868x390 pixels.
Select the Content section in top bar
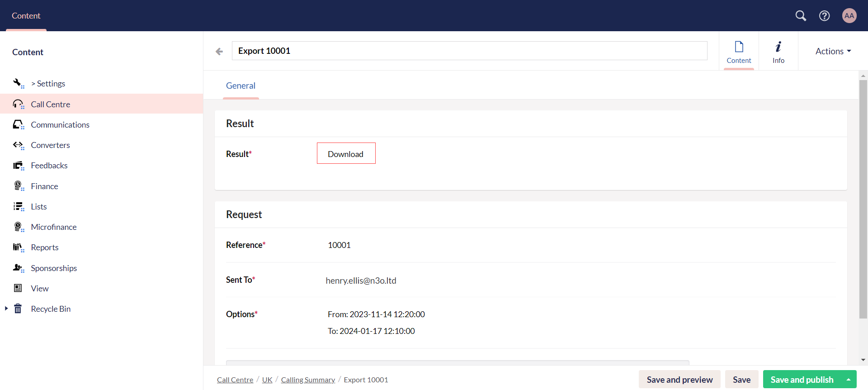(x=26, y=16)
